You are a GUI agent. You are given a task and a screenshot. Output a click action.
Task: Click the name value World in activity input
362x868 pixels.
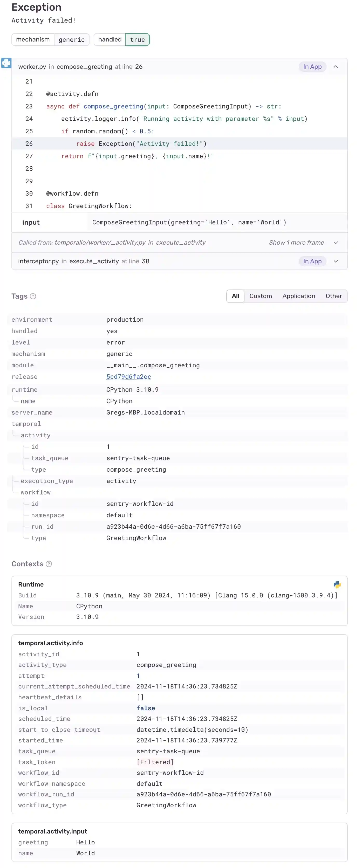[85, 853]
